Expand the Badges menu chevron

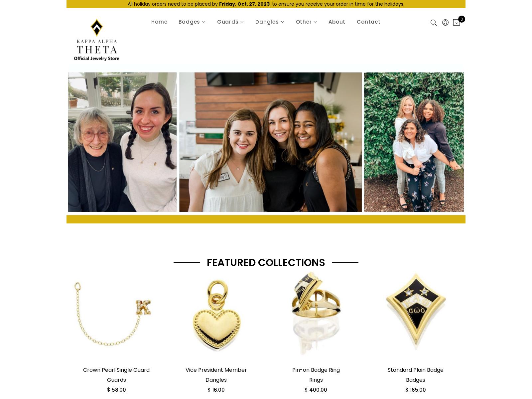click(204, 22)
